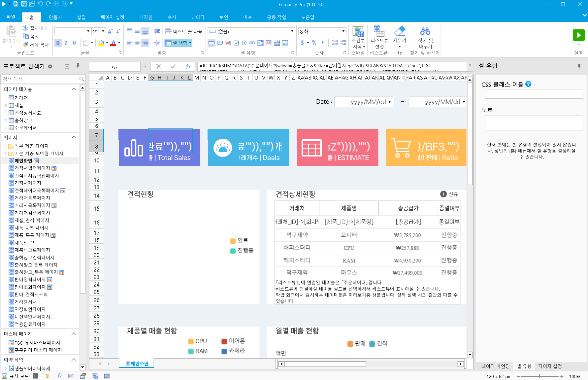Toggle Underline formatting
588x380 pixels.
coord(74,43)
